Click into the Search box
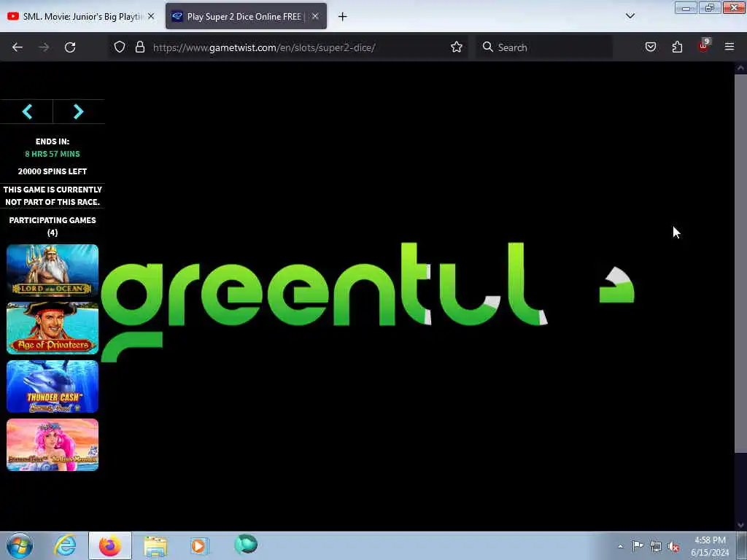747x560 pixels. pyautogui.click(x=544, y=47)
